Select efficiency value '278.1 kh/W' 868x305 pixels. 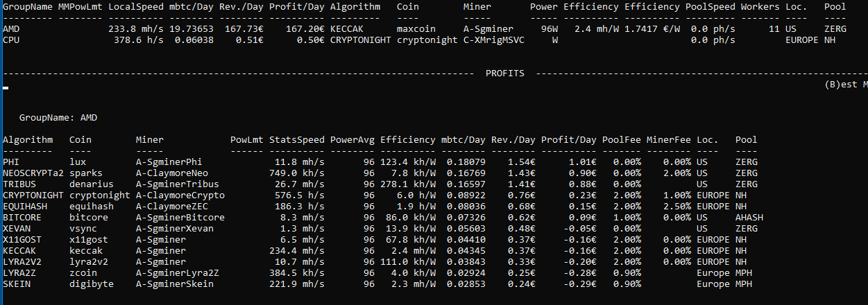(x=408, y=184)
